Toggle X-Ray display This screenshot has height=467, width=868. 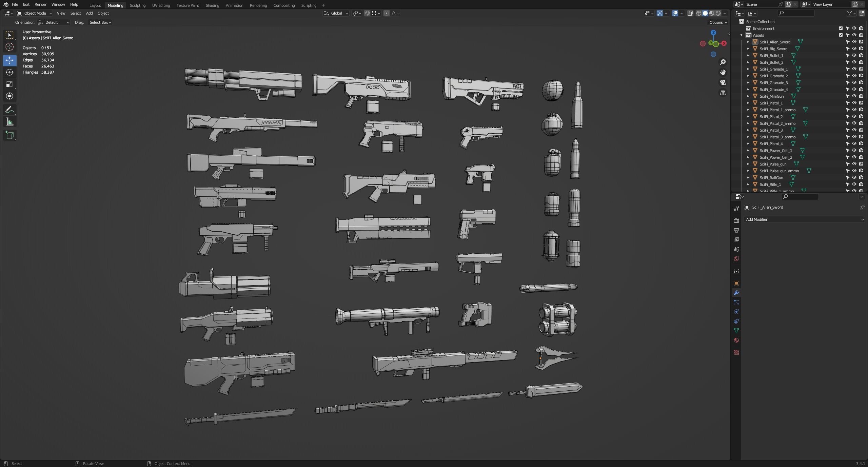tap(690, 13)
